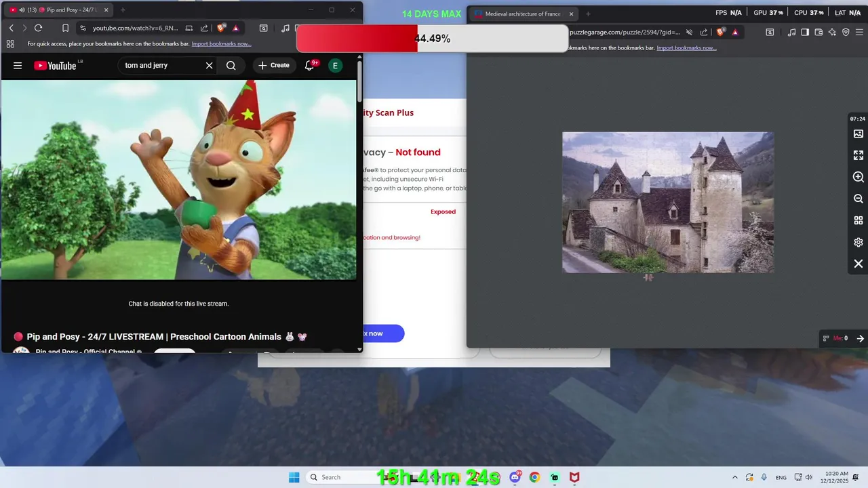The height and width of the screenshot is (488, 868).
Task: Open the screenshot search icon in YouTube toolbar
Action: point(263,28)
